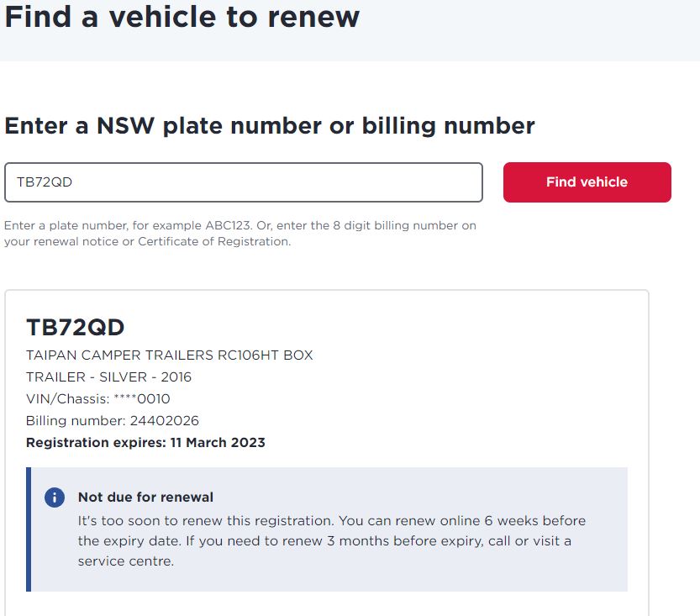Select the bold TB72QD result heading

pyautogui.click(x=76, y=327)
